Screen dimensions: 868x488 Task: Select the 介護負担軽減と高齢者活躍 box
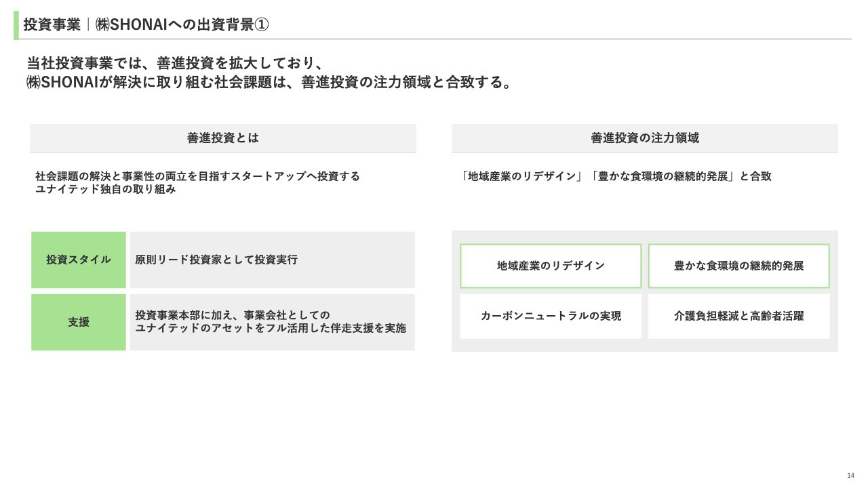[x=738, y=316]
